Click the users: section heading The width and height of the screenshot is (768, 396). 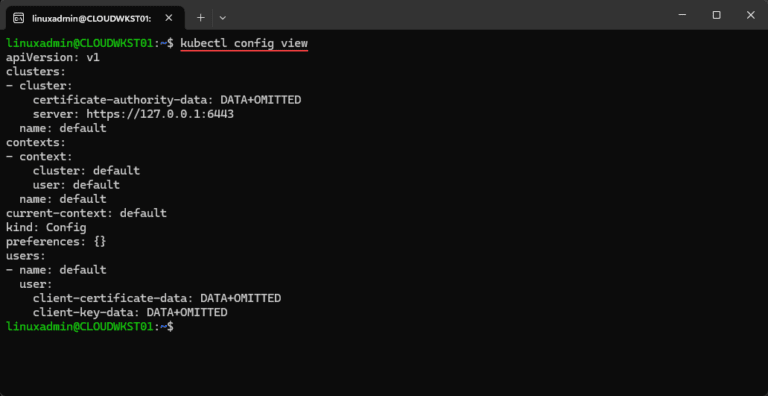click(26, 256)
